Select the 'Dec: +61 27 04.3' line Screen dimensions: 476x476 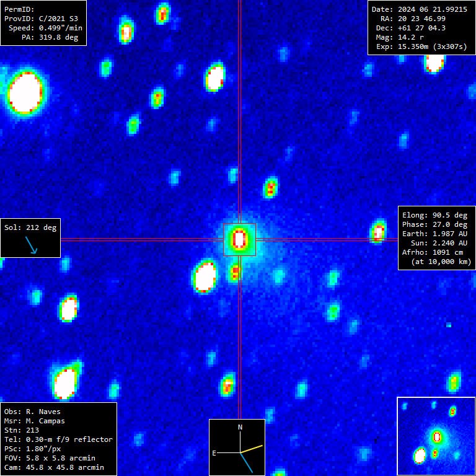(411, 28)
